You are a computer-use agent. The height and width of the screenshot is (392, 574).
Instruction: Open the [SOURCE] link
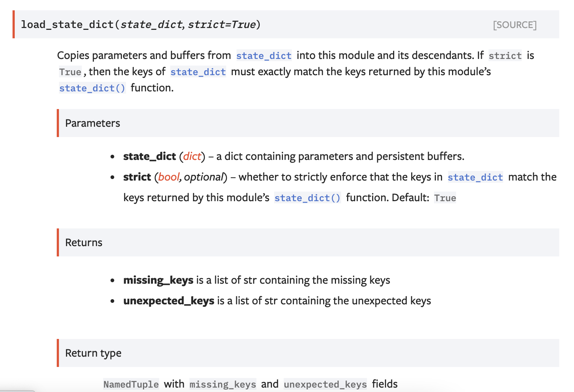click(x=514, y=25)
